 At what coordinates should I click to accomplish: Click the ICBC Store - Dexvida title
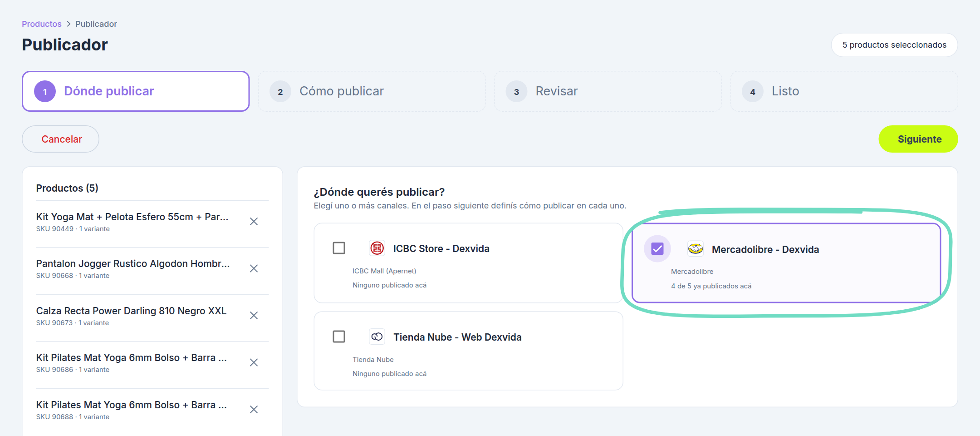441,248
